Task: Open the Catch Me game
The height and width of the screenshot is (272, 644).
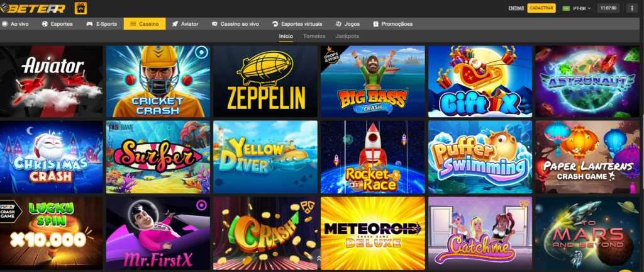Action: pos(480,233)
